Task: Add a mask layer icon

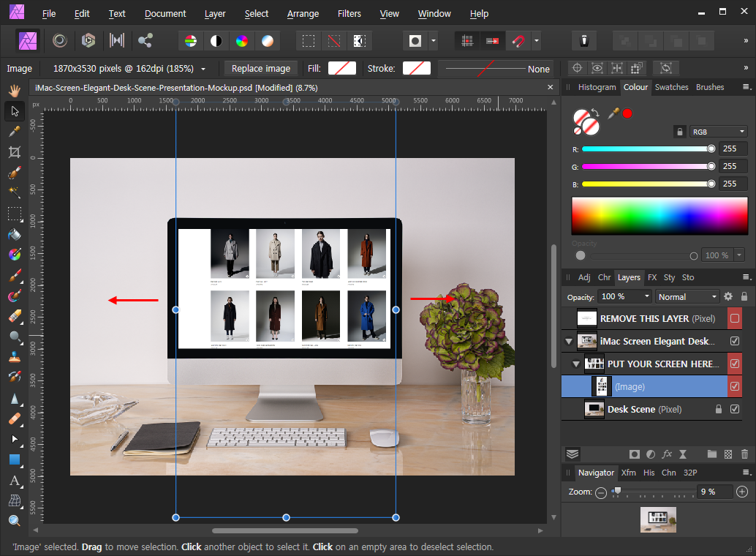Action: [635, 454]
